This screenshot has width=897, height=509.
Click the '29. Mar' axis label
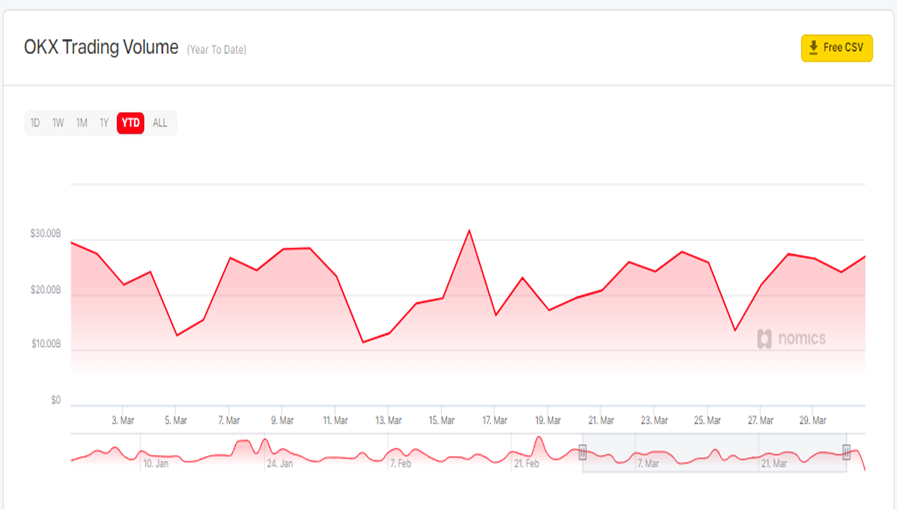[x=812, y=420]
